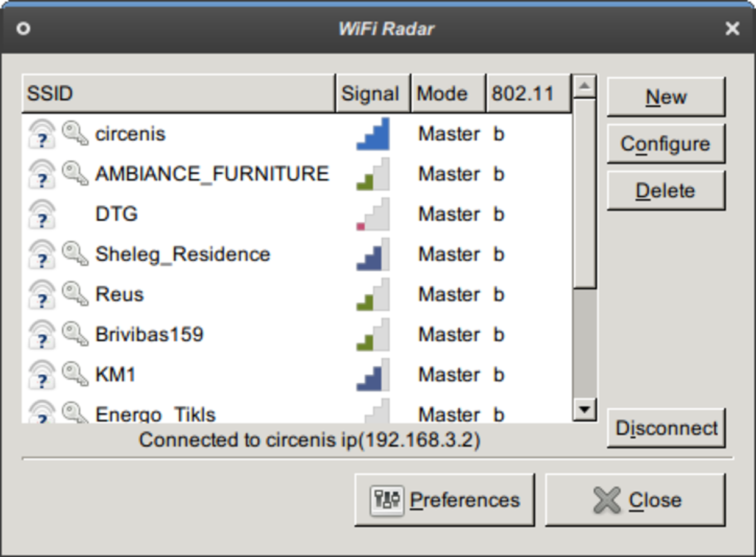Click the blue signal indicator for circenis
This screenshot has width=756, height=557.
[373, 134]
